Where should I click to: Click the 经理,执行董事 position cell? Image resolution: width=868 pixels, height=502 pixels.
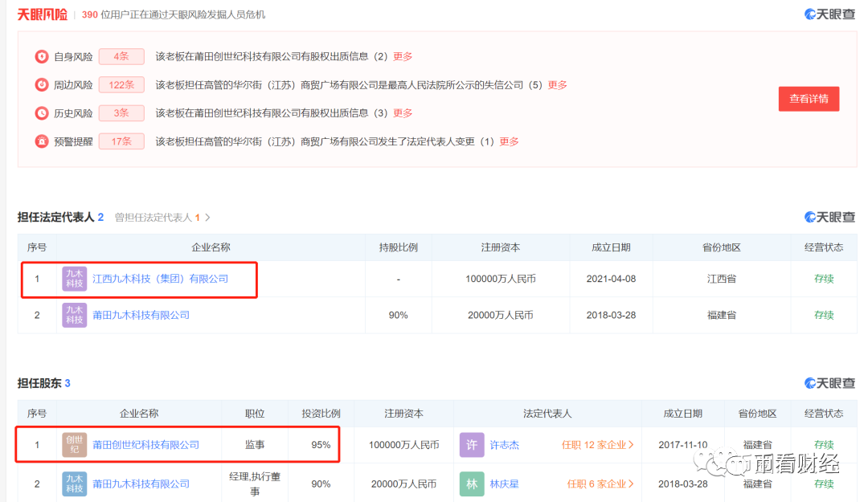coord(255,484)
